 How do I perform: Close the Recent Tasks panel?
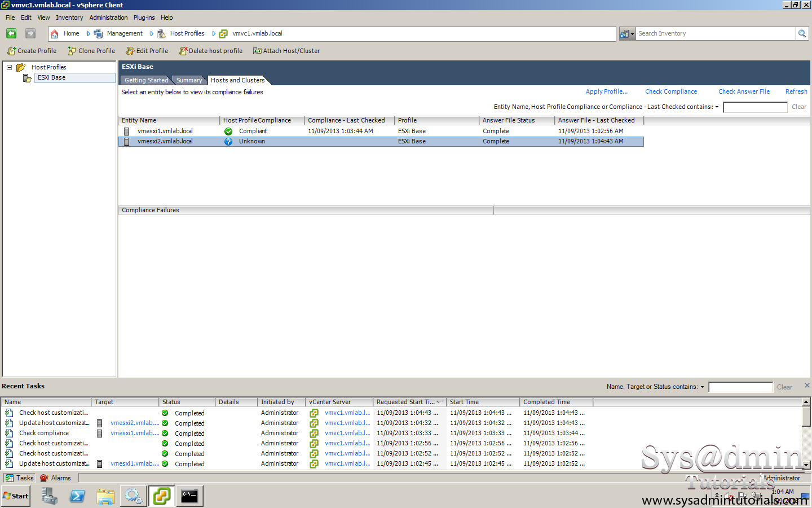tap(807, 385)
